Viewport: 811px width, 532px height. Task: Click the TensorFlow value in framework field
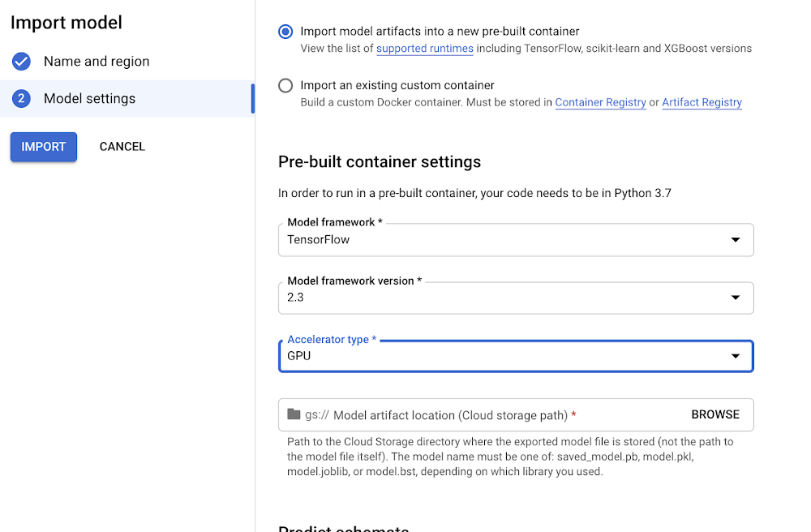319,240
